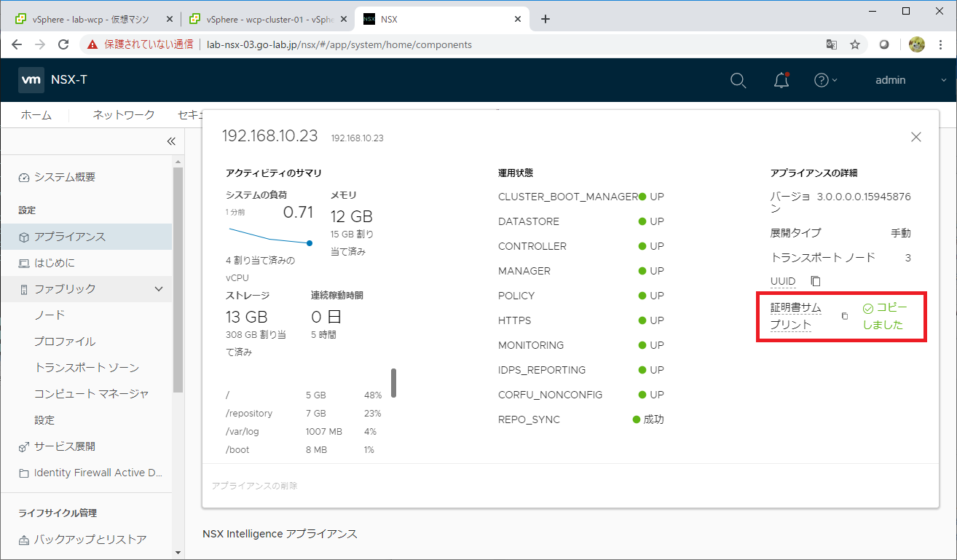Click the /repository storage row
Viewport: 957px width, 560px height.
304,413
